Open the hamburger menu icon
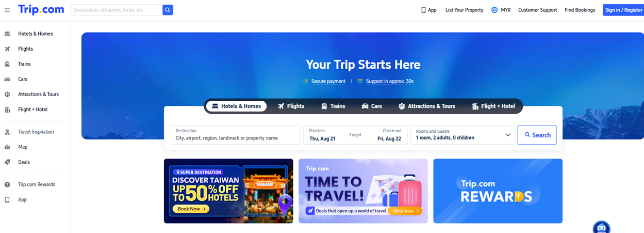The width and height of the screenshot is (644, 233). pos(7,10)
